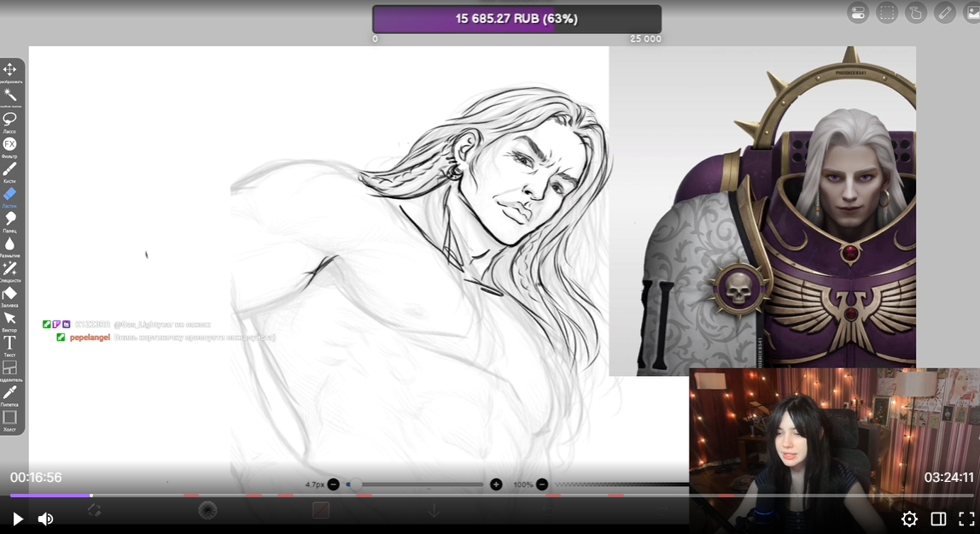
Task: Click the dimmed color swatch in bottom bar
Action: 321,510
